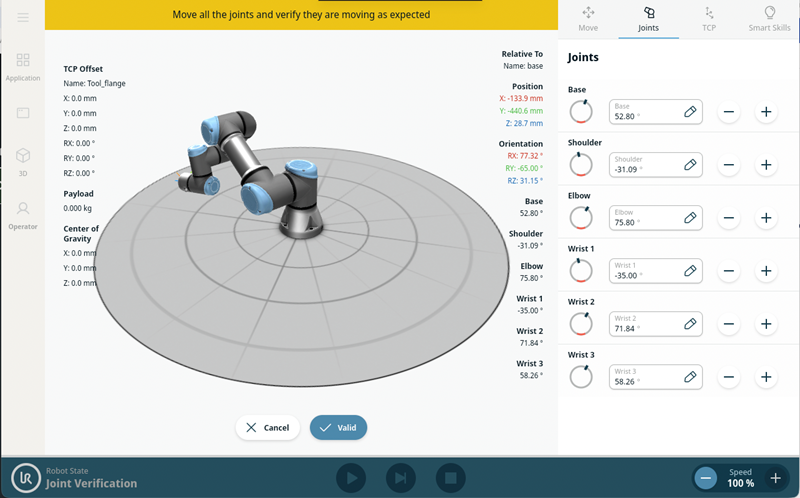Open the Operator sidebar section

coord(23,213)
